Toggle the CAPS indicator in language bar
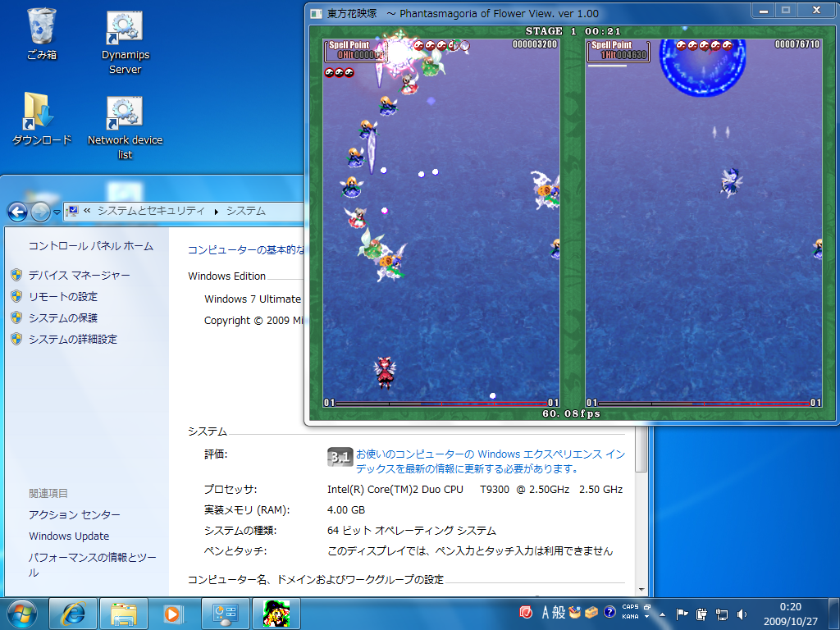Viewport: 840px width, 630px height. pyautogui.click(x=630, y=608)
